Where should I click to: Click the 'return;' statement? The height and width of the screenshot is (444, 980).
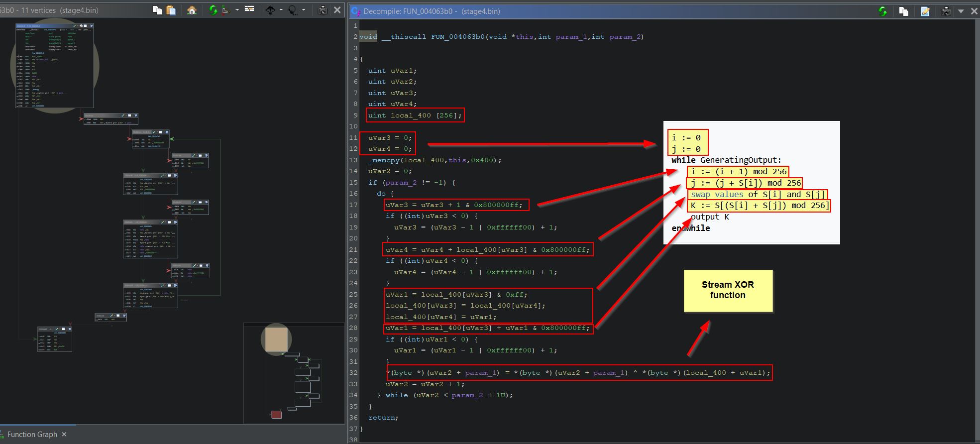(x=383, y=418)
